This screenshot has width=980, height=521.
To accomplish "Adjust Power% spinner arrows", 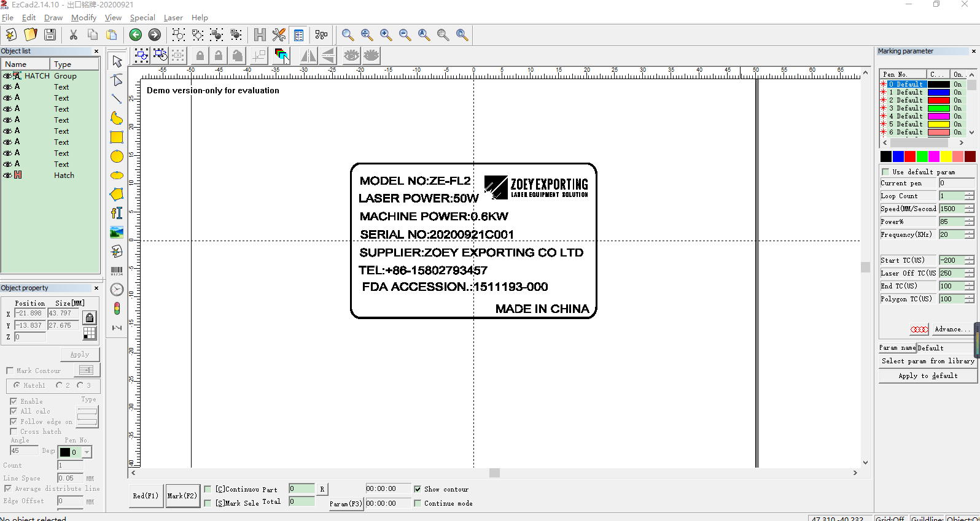I will coord(969,222).
